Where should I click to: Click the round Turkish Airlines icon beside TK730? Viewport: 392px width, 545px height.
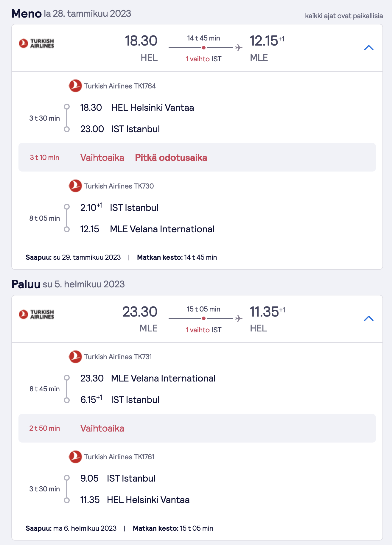[75, 186]
